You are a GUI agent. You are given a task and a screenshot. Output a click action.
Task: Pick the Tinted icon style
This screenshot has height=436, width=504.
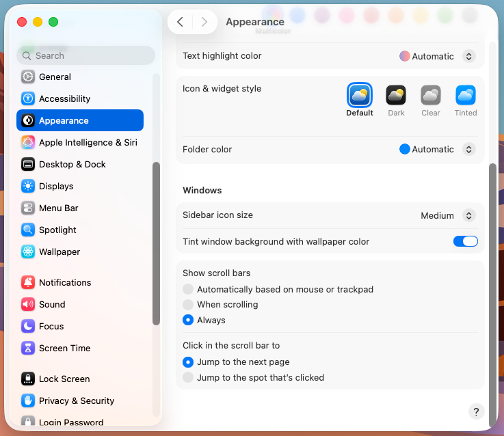pos(466,95)
